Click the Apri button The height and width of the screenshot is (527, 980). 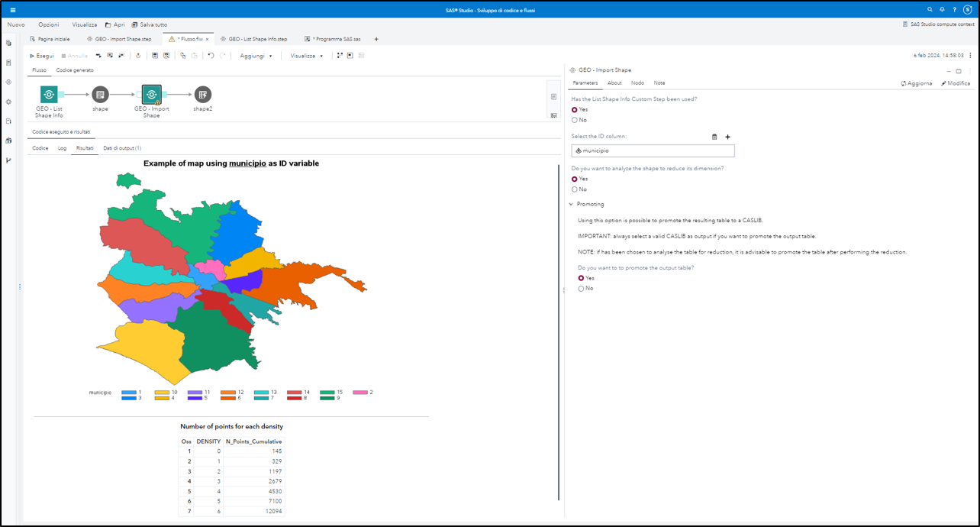[115, 24]
